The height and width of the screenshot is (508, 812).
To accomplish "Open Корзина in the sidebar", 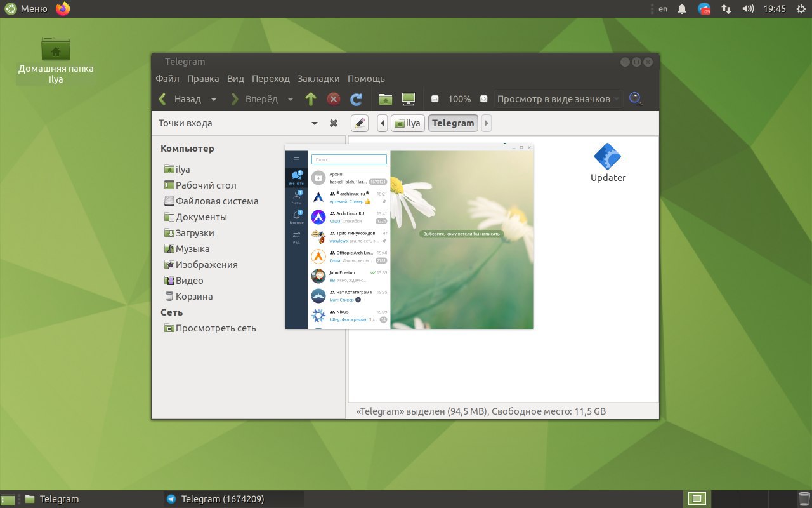I will pyautogui.click(x=188, y=297).
